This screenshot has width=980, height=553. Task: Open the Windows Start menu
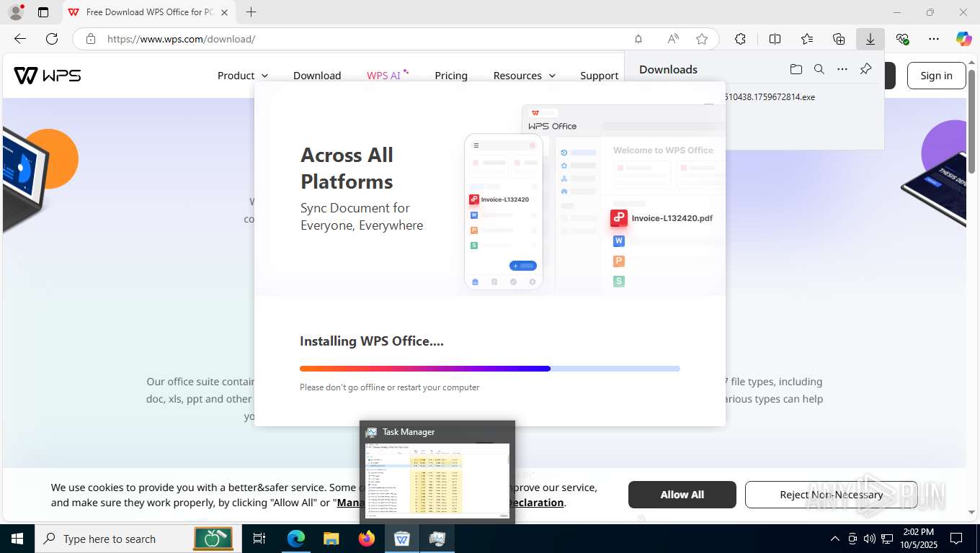point(17,539)
